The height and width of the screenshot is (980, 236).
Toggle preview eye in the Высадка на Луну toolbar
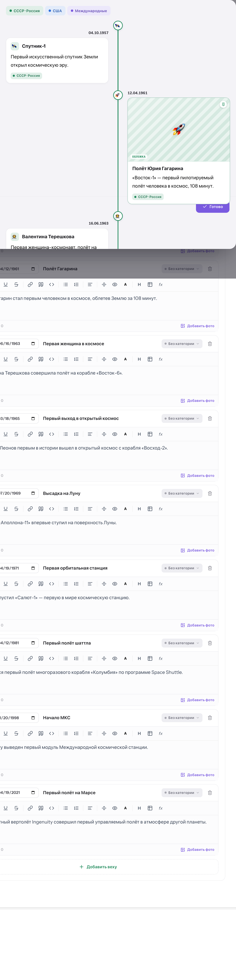click(115, 509)
